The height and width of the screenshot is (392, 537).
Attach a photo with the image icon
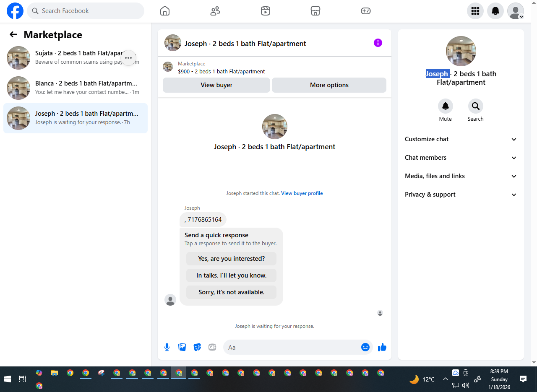(x=182, y=347)
